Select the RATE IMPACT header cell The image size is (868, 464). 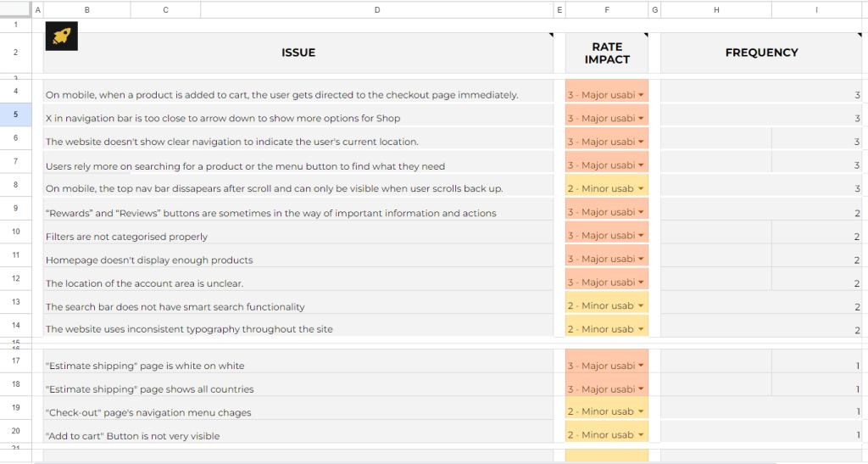[x=607, y=53]
